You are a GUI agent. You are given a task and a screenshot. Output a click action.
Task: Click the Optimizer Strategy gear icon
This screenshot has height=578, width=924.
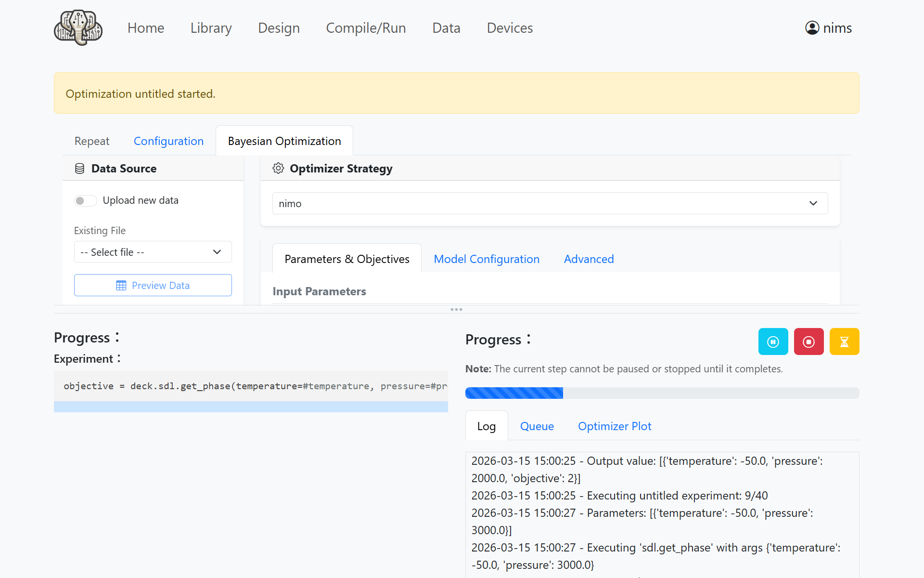point(278,168)
